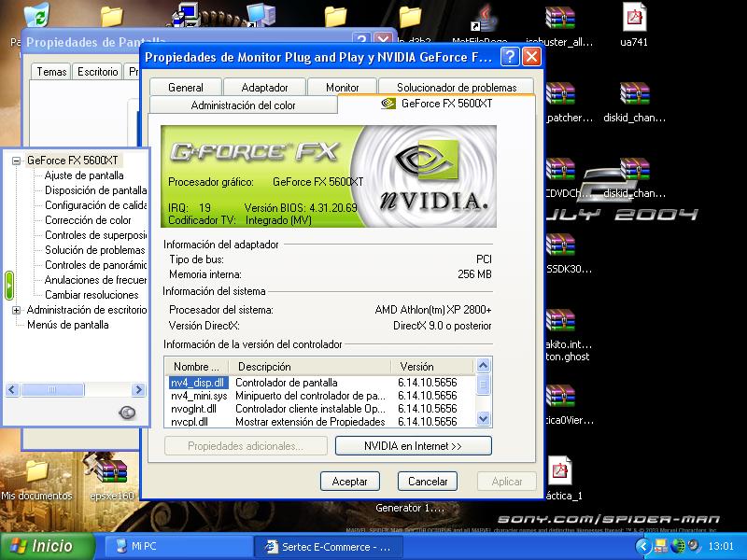
Task: Click the help question-mark button in NVIDIA dialog
Action: pyautogui.click(x=510, y=57)
